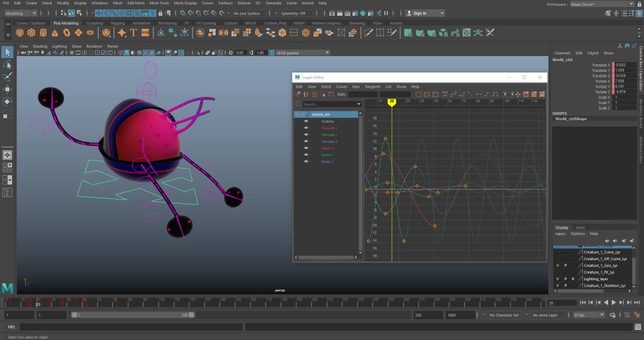Create a polygon sphere from the shelf
Image resolution: width=644 pixels, height=340 pixels.
click(x=20, y=33)
